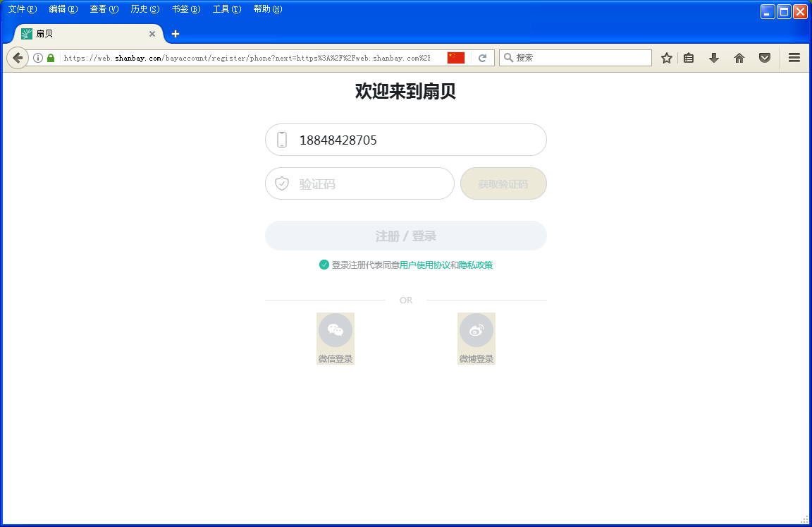Image resolution: width=812 pixels, height=527 pixels.
Task: Focus the 验证码 input field
Action: pyautogui.click(x=360, y=183)
